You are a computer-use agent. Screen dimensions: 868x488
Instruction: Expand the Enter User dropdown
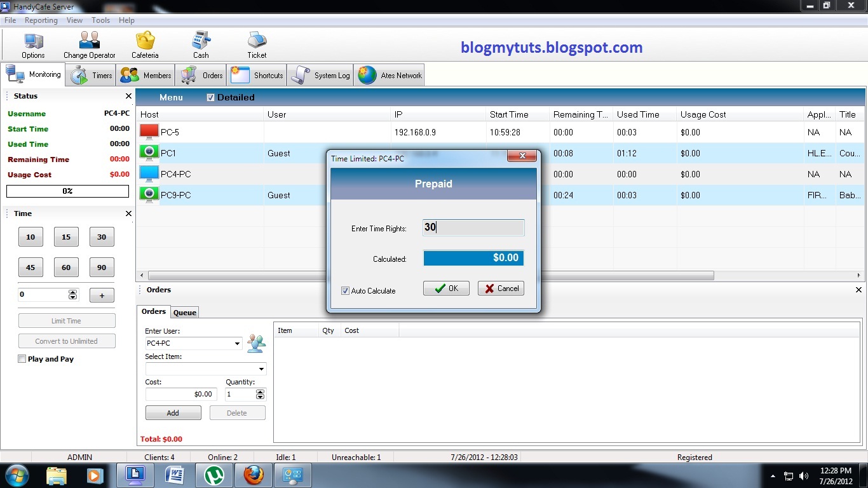pyautogui.click(x=237, y=343)
